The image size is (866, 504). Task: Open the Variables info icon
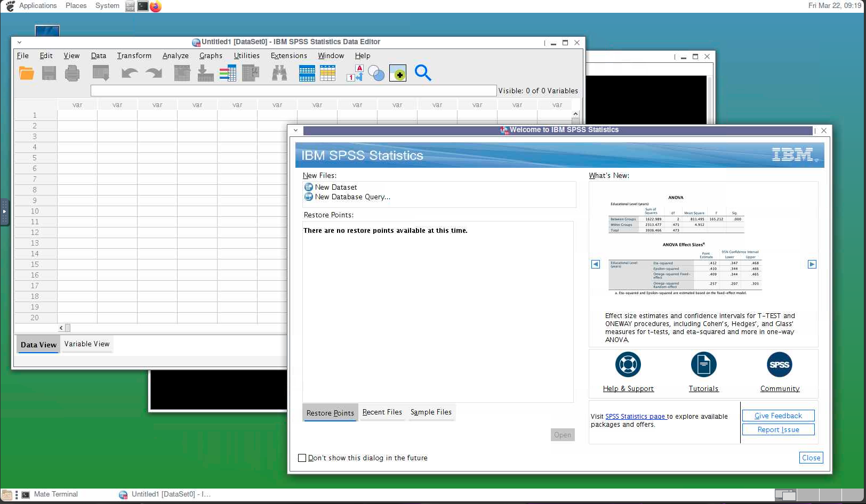pyautogui.click(x=228, y=73)
